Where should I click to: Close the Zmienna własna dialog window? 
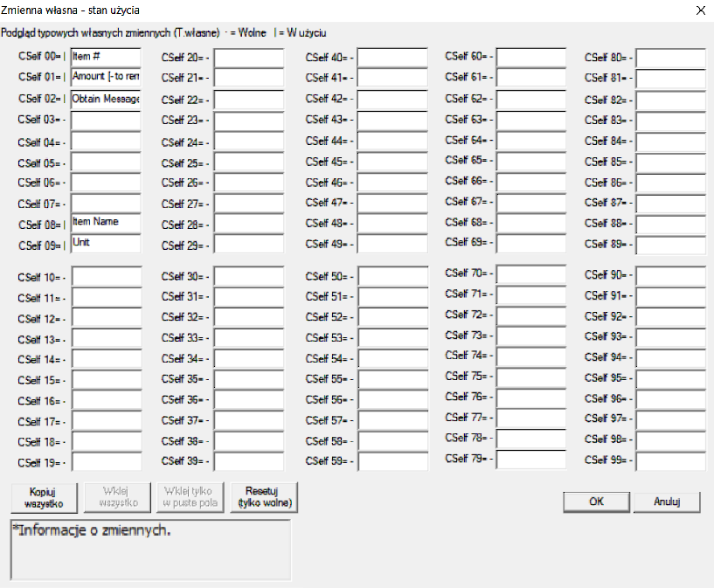pos(699,10)
